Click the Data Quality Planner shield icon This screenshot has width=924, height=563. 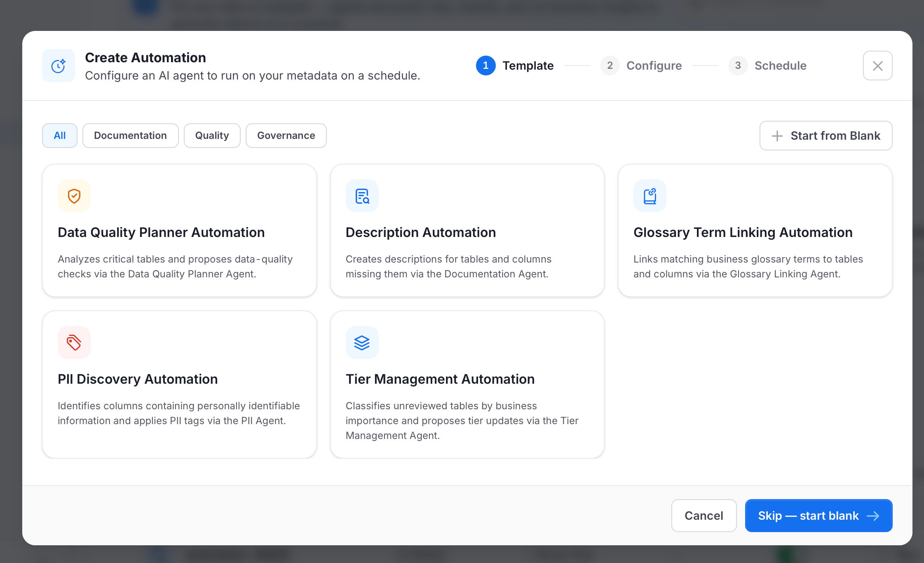coord(74,196)
